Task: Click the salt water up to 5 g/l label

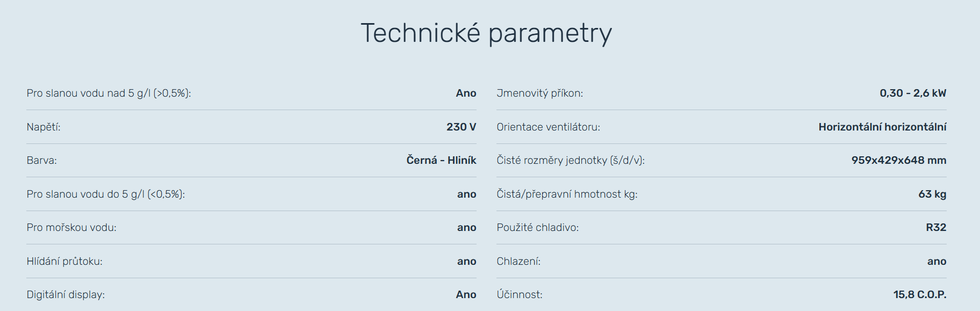Action: pos(105,194)
